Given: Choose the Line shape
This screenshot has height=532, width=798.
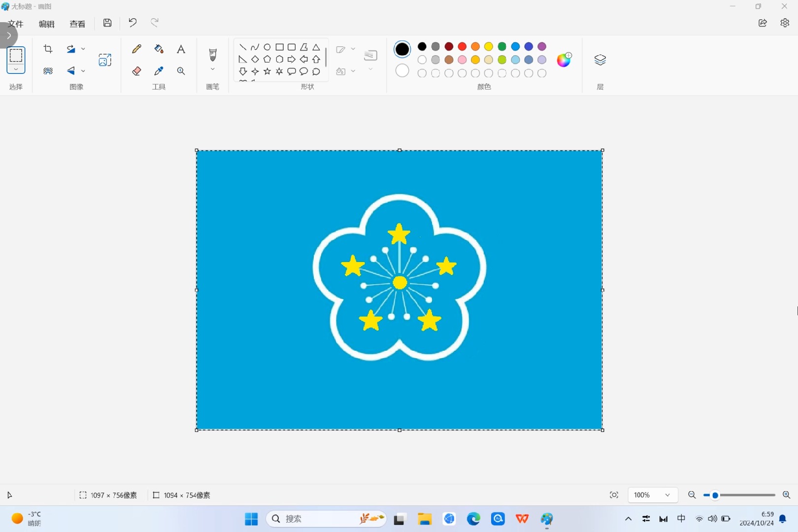Looking at the screenshot, I should coord(243,47).
